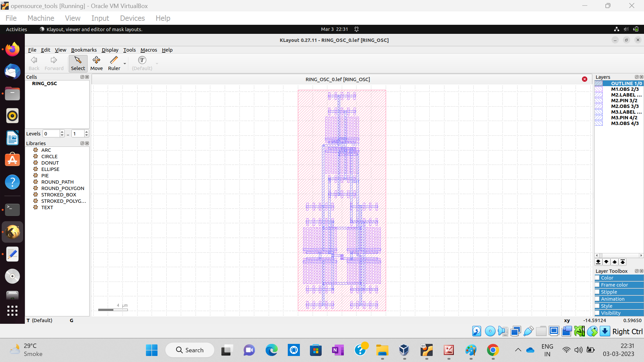The image size is (644, 362).
Task: Move selected layer up one step
Action: (614, 262)
